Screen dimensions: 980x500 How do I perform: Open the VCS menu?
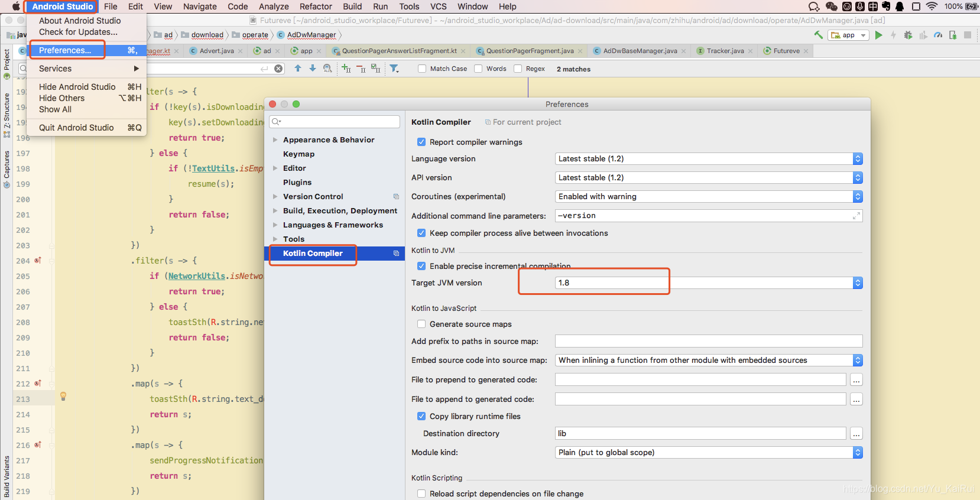(x=438, y=7)
